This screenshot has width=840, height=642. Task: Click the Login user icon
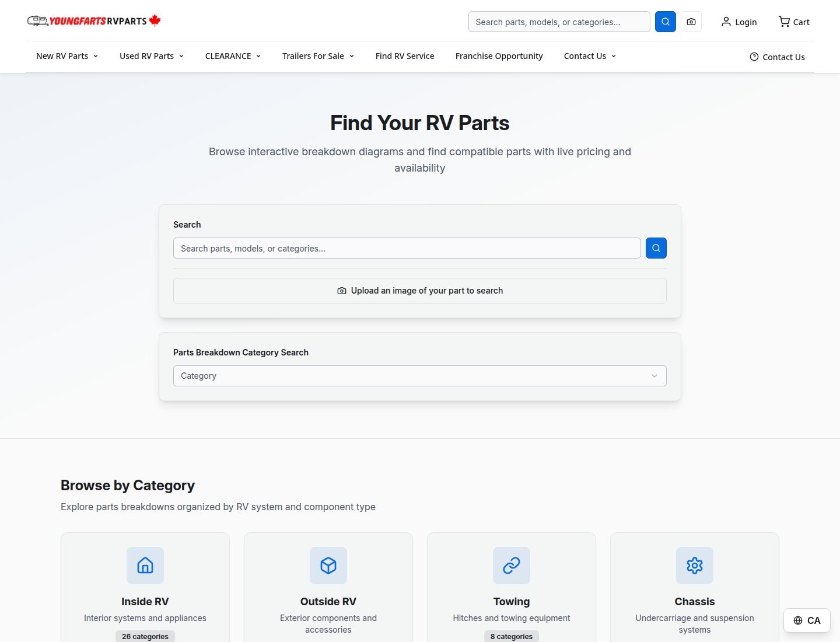coord(726,22)
